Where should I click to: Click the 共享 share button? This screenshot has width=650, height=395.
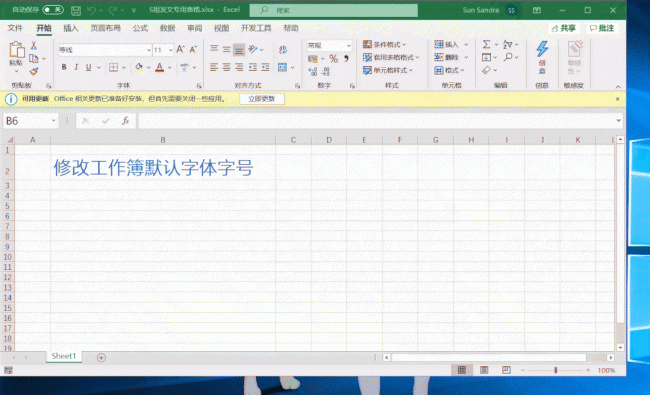(x=564, y=28)
